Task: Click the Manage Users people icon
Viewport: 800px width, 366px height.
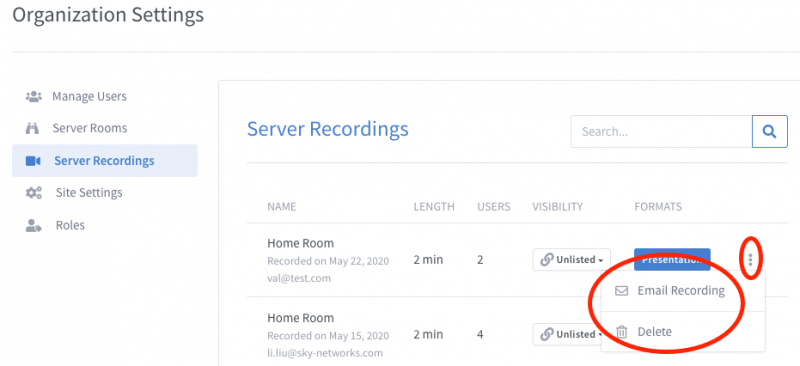Action: 33,96
